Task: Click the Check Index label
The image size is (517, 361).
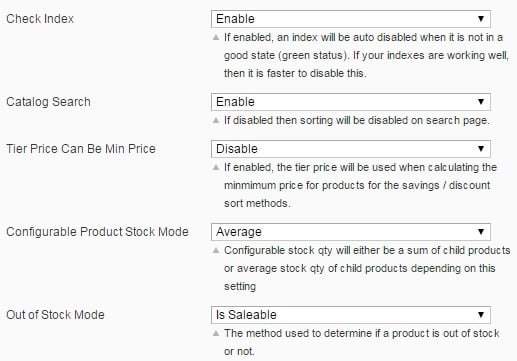Action: tap(40, 19)
